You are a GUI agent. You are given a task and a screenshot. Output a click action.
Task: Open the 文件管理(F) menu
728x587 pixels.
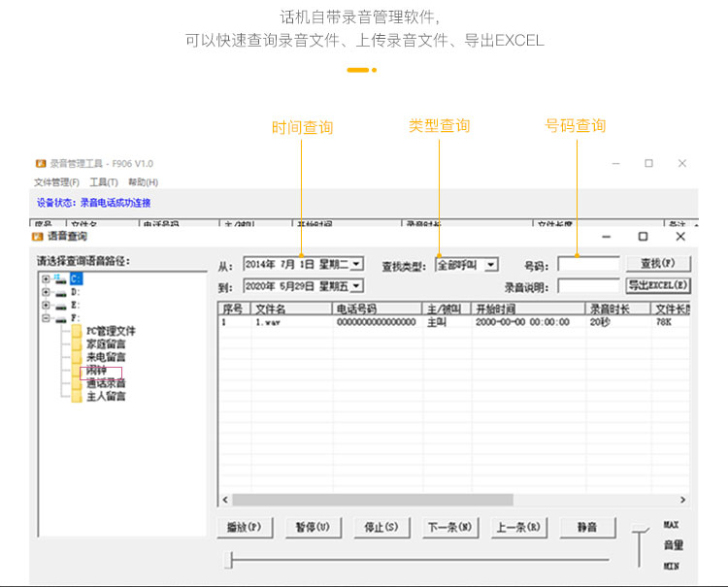click(x=56, y=182)
